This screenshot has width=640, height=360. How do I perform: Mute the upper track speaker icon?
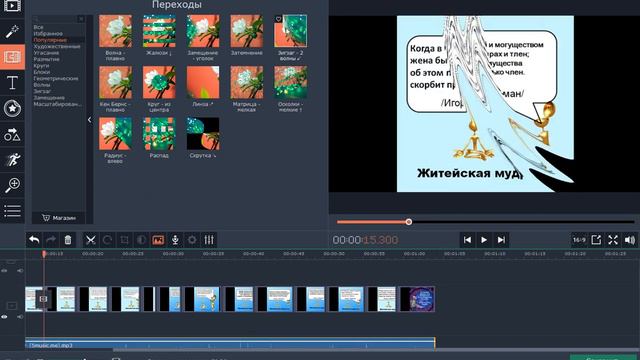[20, 271]
